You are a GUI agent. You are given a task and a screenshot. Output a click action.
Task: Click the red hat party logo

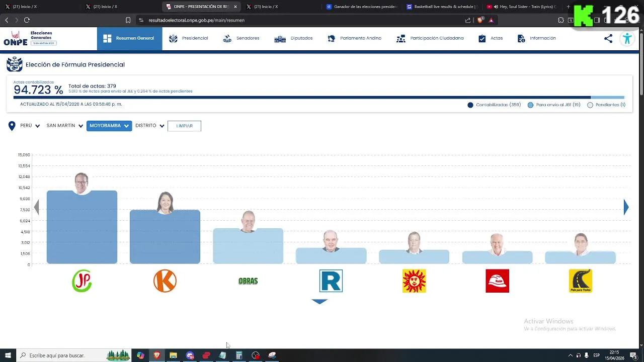pyautogui.click(x=497, y=281)
